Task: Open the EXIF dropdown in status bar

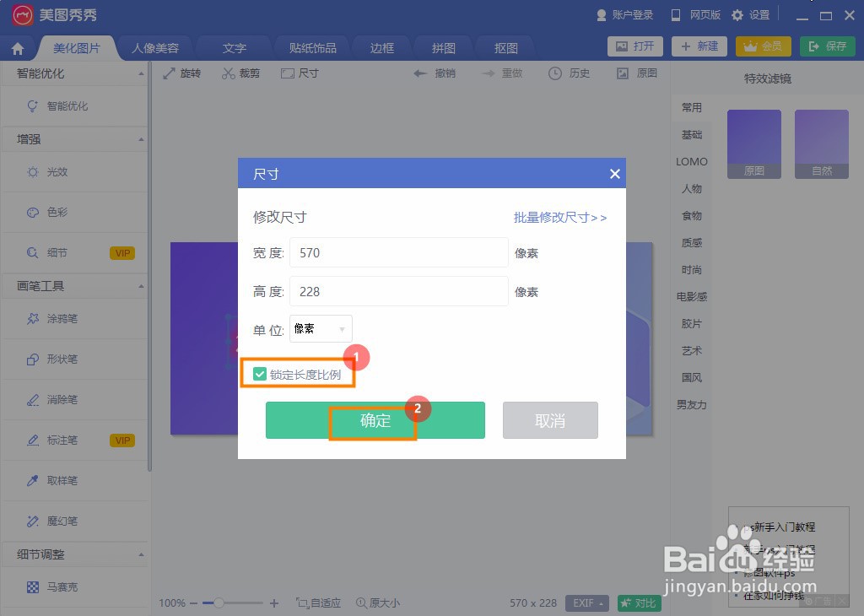Action: tap(586, 602)
